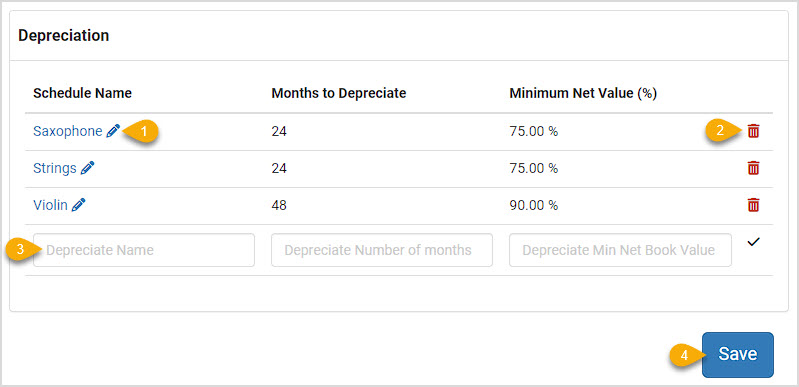
Task: Save the depreciation settings
Action: pos(738,355)
